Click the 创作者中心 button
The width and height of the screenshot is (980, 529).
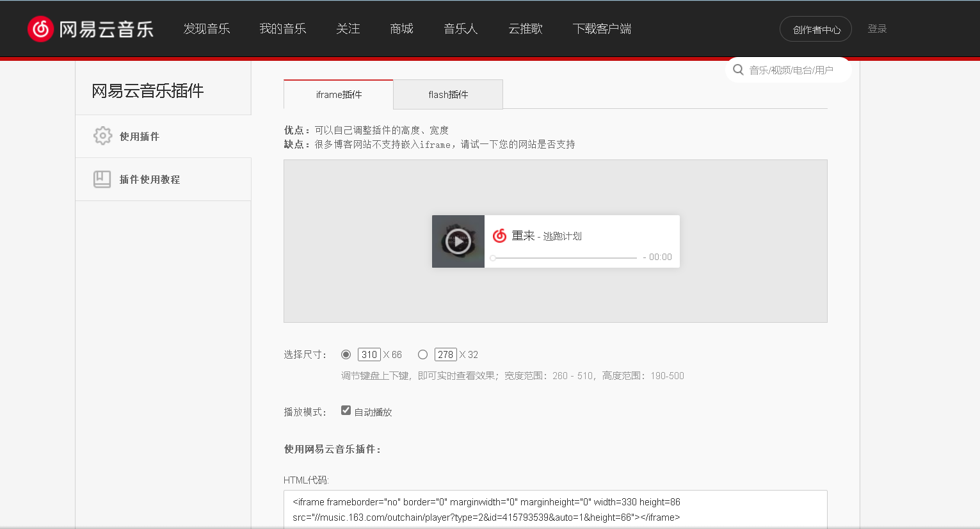point(815,28)
